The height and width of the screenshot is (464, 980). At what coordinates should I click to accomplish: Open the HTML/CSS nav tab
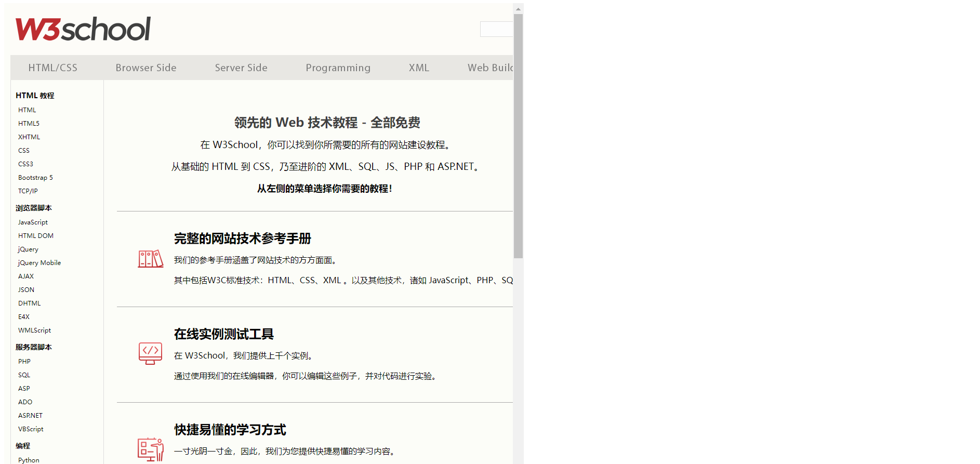(x=53, y=68)
